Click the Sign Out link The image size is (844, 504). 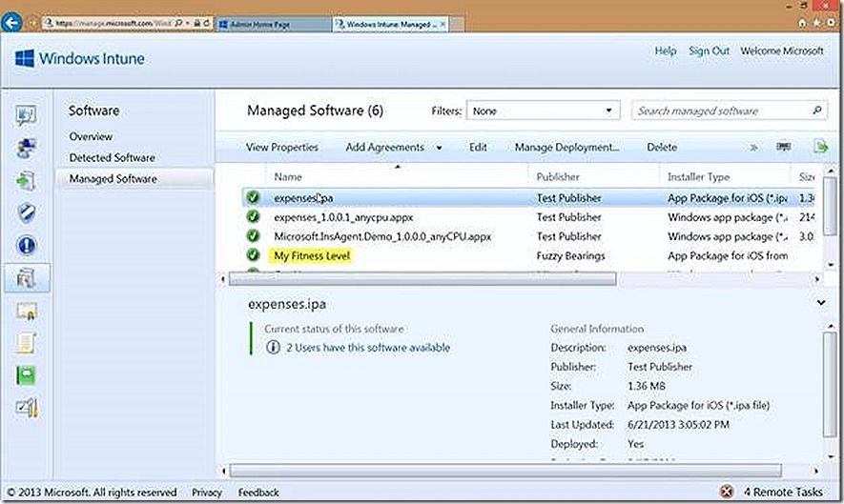(709, 50)
